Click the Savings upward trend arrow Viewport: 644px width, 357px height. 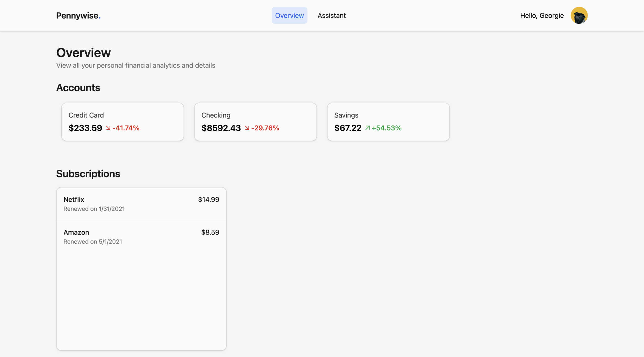[367, 128]
